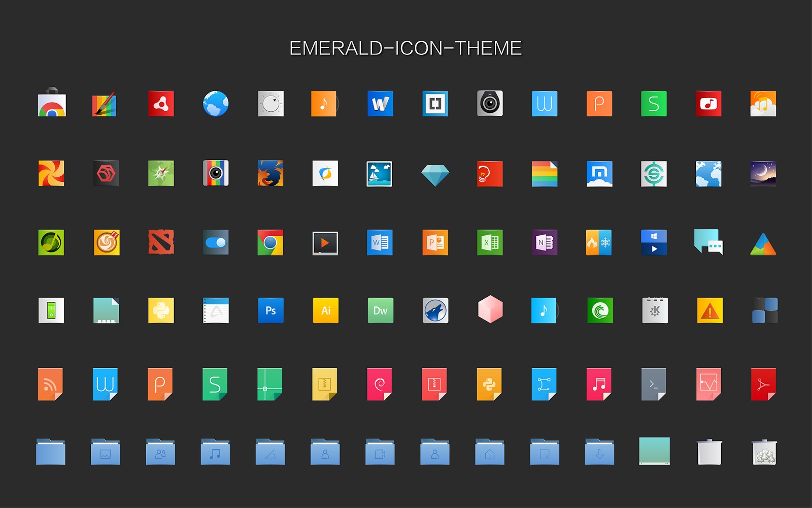
Task: Select the Python yellow icon
Action: pyautogui.click(x=160, y=310)
